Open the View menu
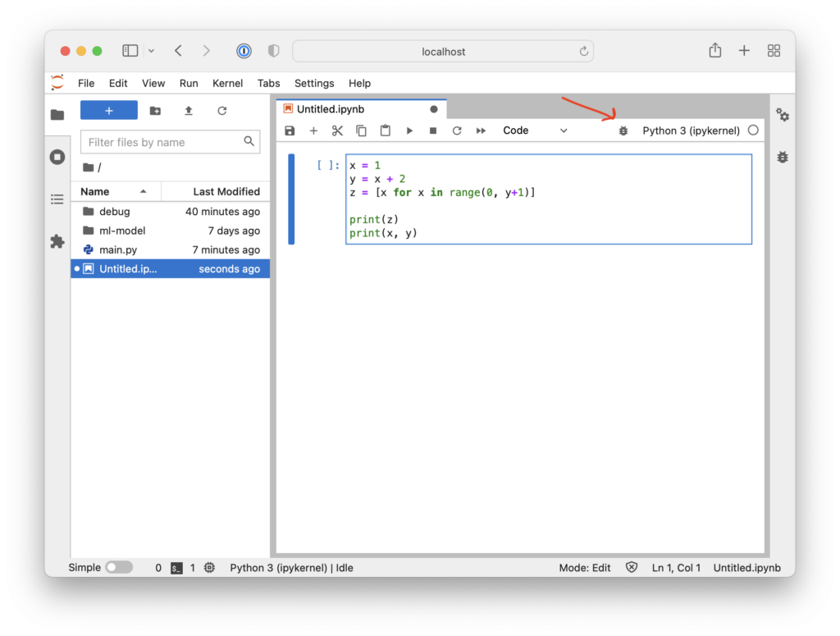Image resolution: width=840 pixels, height=636 pixels. (x=153, y=83)
